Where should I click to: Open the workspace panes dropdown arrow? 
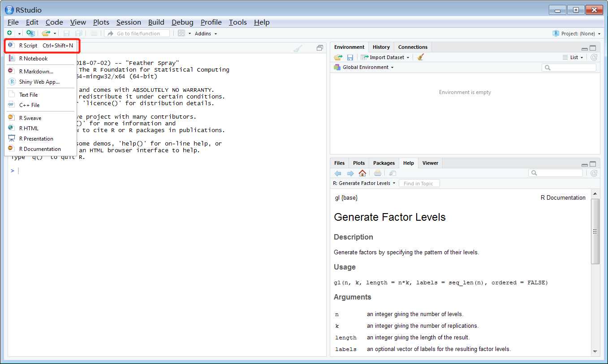[x=190, y=34]
